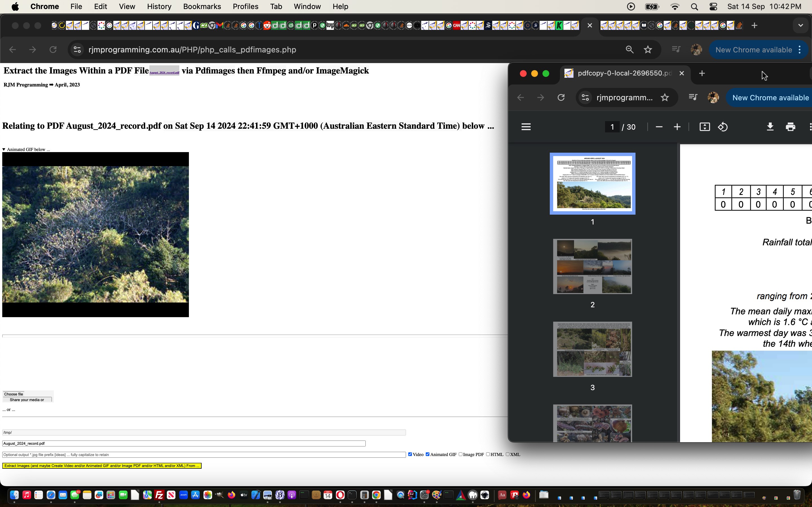Bookmark page with main window star icon
812x507 pixels.
[648, 50]
